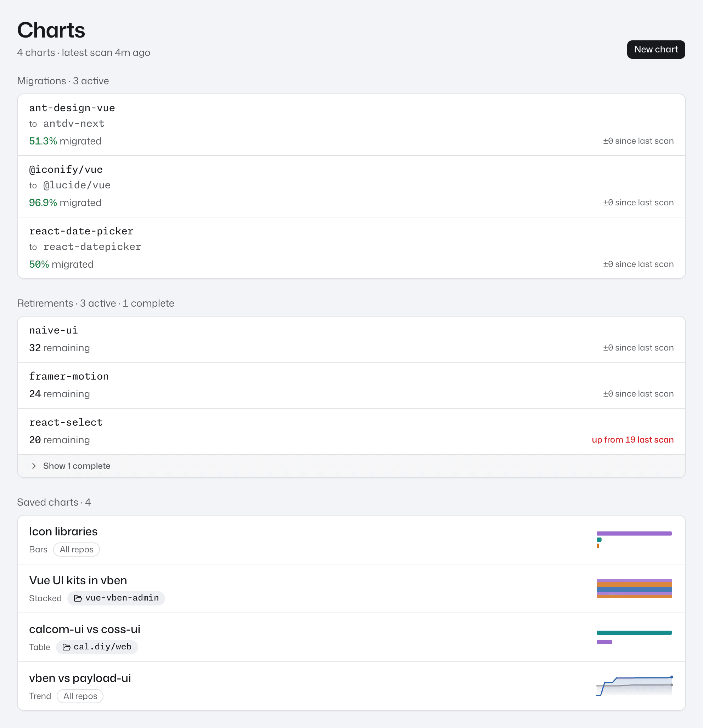The height and width of the screenshot is (728, 703).
Task: Click the vben vs payload-ui trend thumbnail
Action: [x=634, y=686]
